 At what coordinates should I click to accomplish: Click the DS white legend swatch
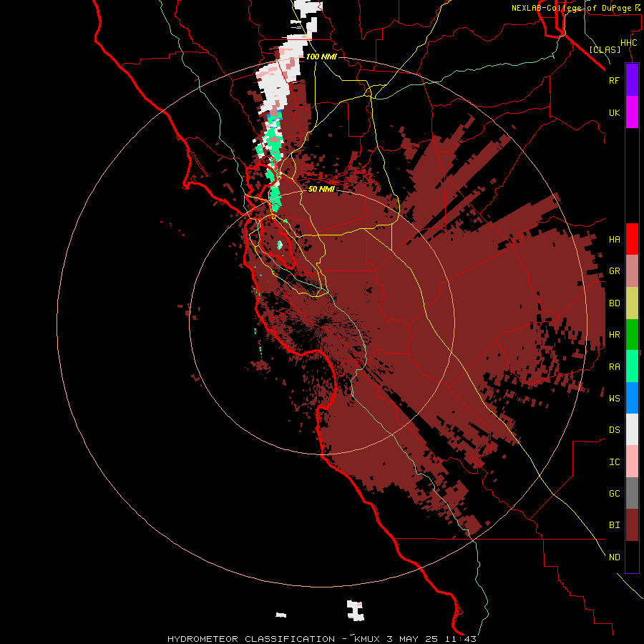632,429
